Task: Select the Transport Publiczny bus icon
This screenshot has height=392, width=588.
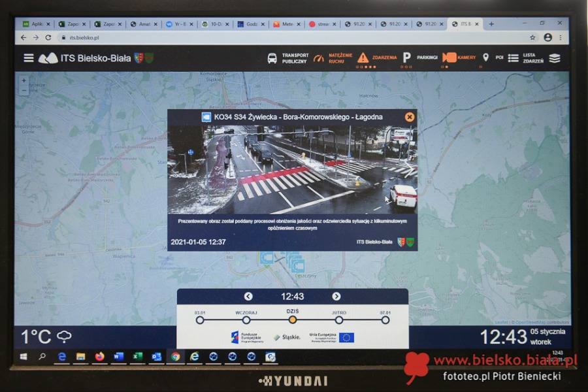Action: 272,58
